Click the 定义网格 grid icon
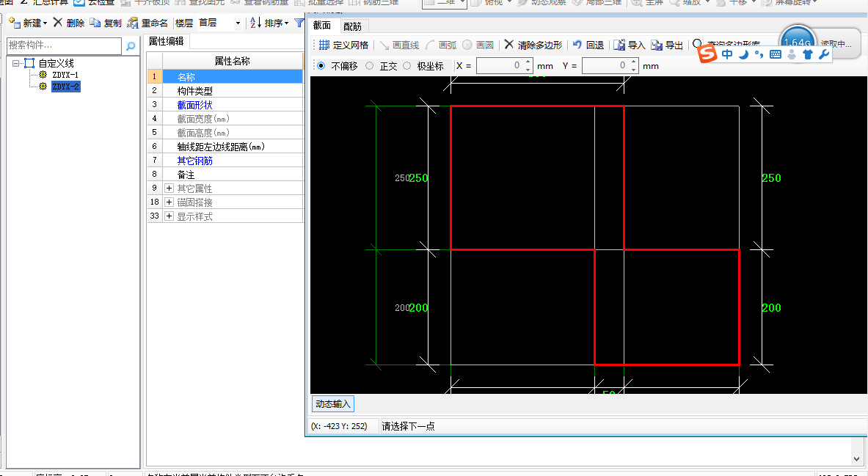 [324, 45]
